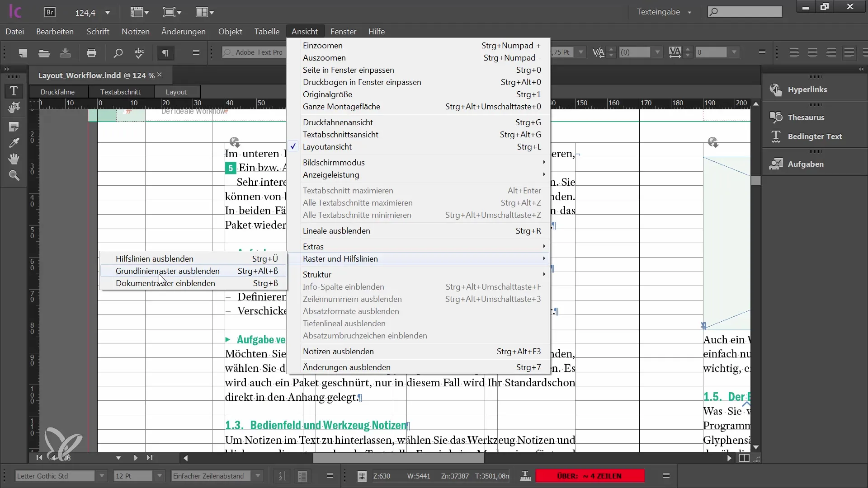Viewport: 868px width, 488px height.
Task: Select Ansicht from the menu bar
Action: (305, 32)
